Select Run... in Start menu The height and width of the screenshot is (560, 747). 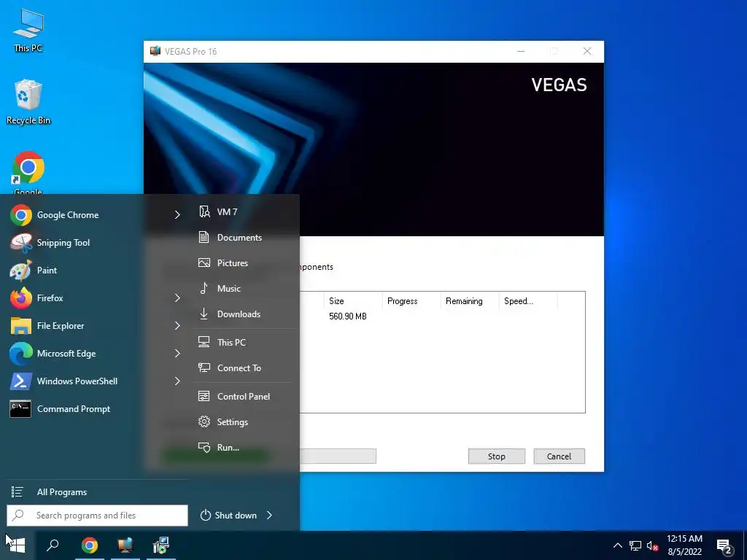coord(244,447)
